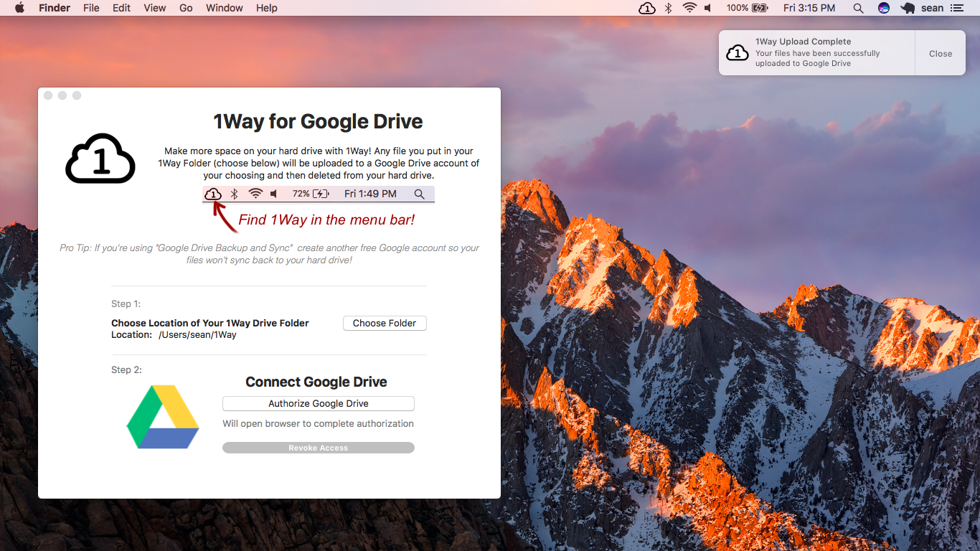980x551 pixels.
Task: Click the Bluetooth status icon
Action: [x=669, y=8]
